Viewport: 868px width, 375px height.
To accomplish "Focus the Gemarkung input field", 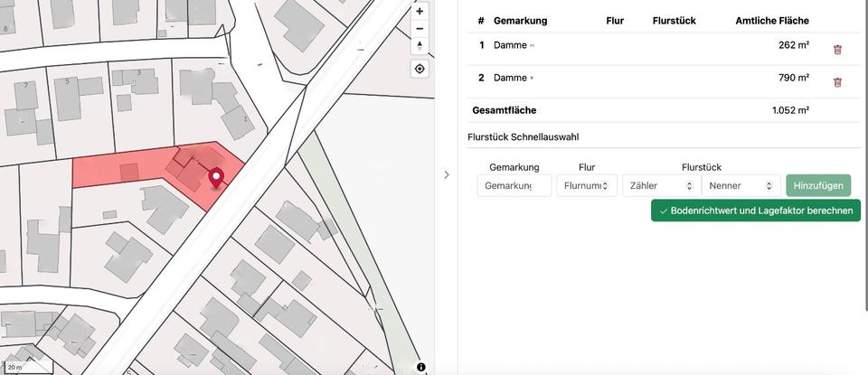I will 514,186.
